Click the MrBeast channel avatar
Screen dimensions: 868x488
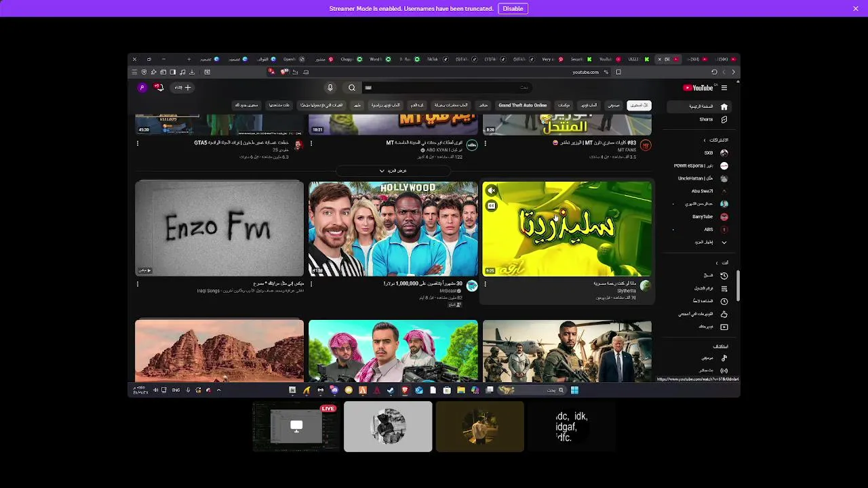472,286
